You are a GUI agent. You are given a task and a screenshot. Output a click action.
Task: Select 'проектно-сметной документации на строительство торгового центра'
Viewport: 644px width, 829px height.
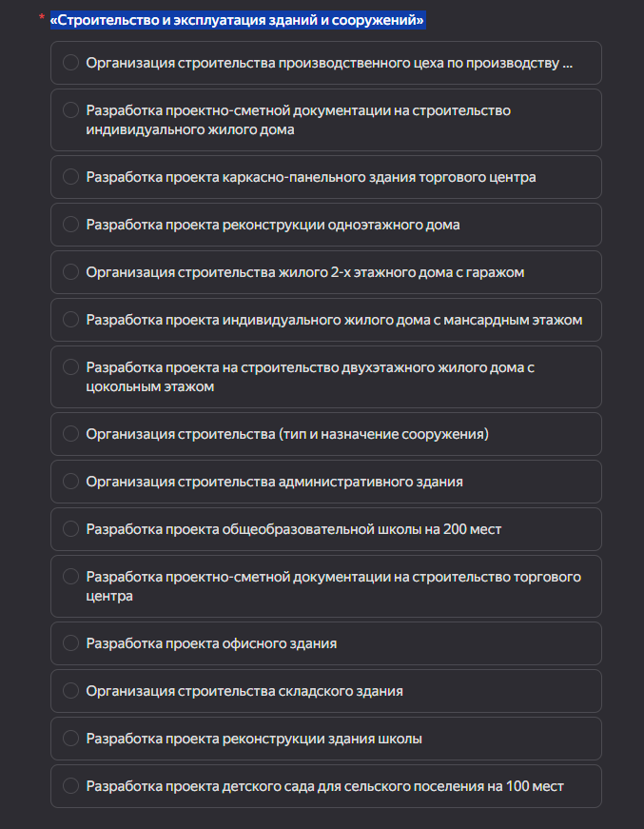click(70, 577)
